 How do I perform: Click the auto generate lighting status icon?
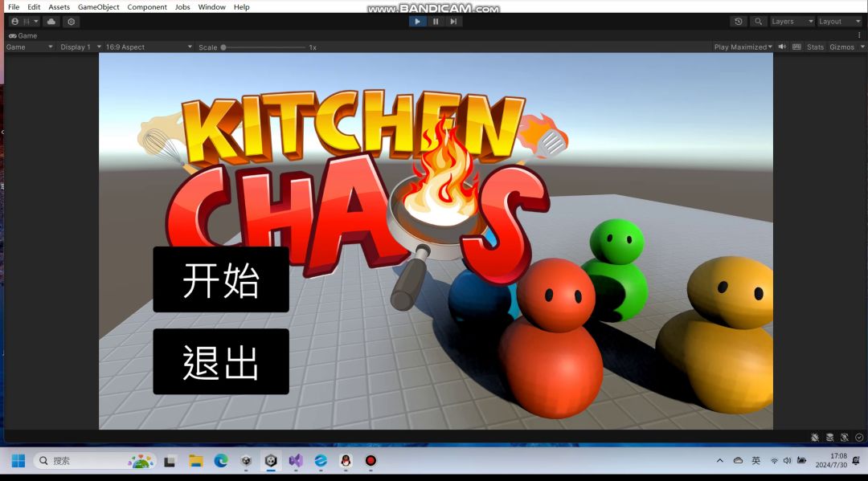844,438
